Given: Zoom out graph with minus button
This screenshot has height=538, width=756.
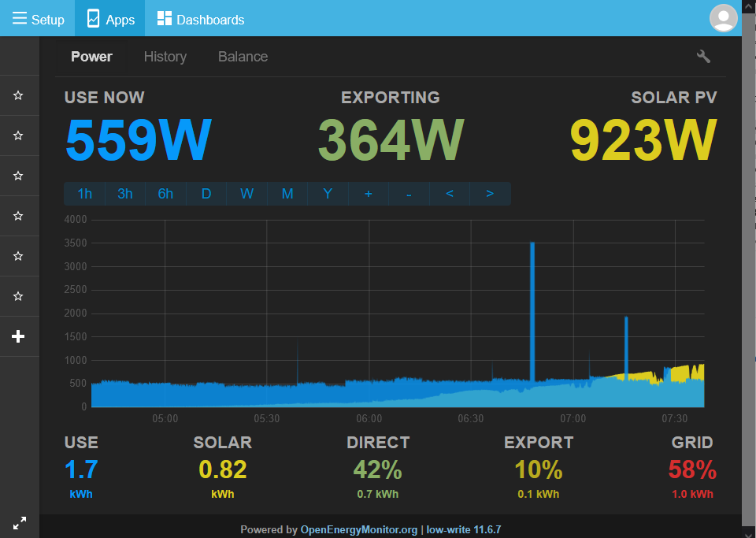Looking at the screenshot, I should pyautogui.click(x=409, y=194).
